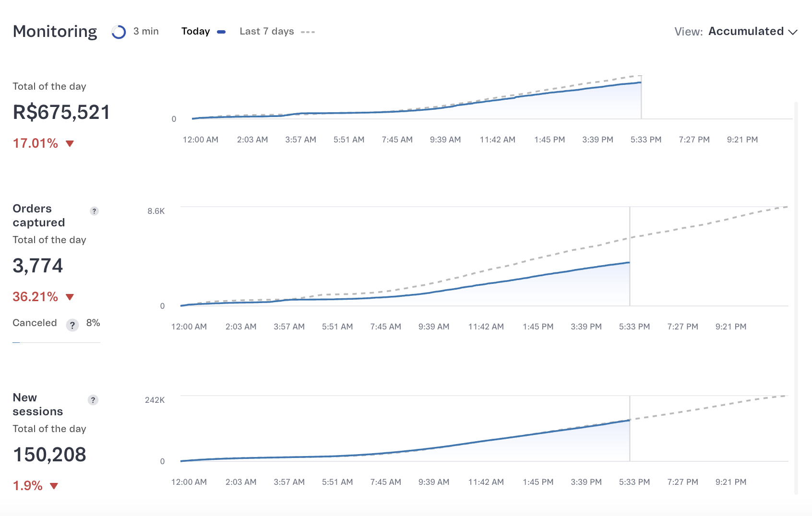Toggle the Today series legend
Screen dimensions: 812x516
tap(196, 32)
